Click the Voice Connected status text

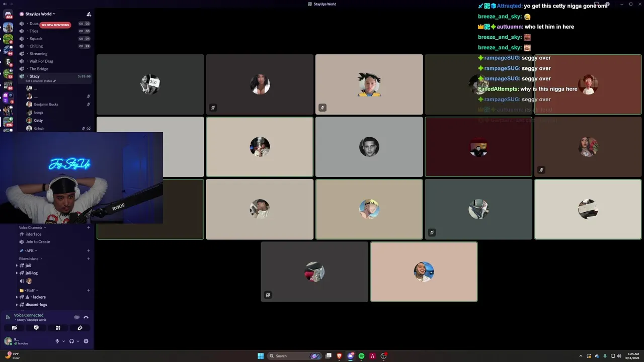click(29, 315)
